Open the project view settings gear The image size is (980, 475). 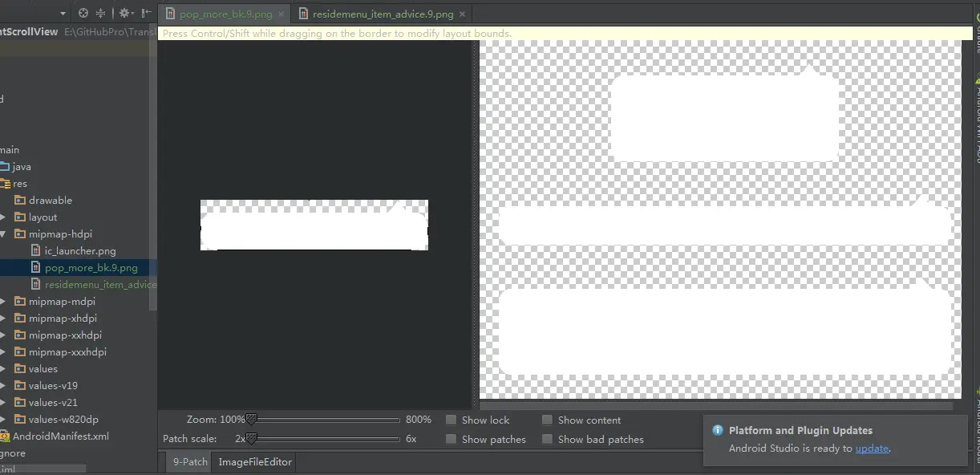(124, 13)
